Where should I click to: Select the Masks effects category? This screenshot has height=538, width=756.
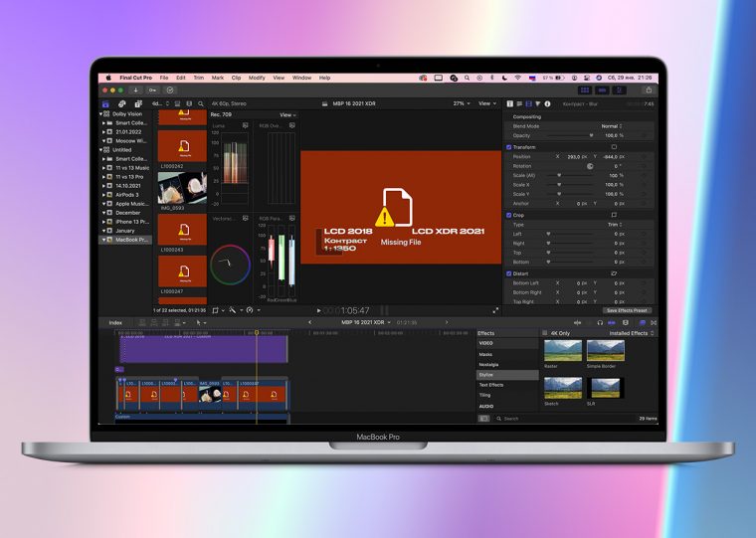(507, 354)
